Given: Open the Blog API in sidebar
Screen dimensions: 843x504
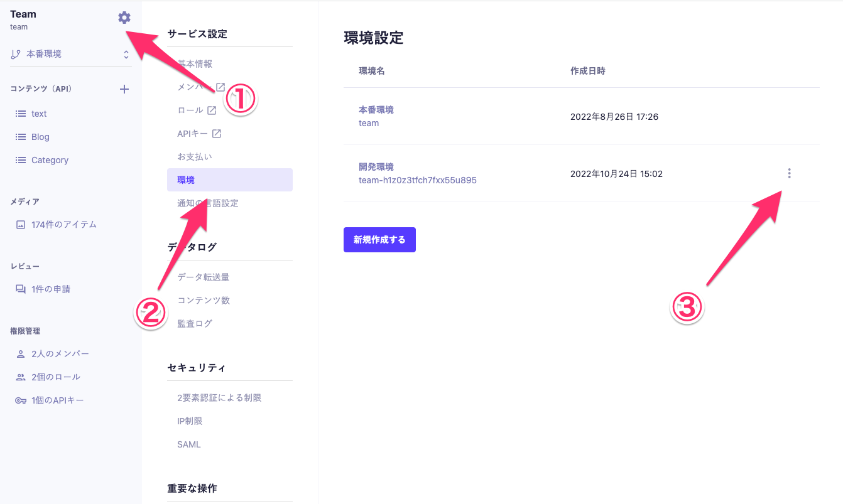Looking at the screenshot, I should (40, 137).
